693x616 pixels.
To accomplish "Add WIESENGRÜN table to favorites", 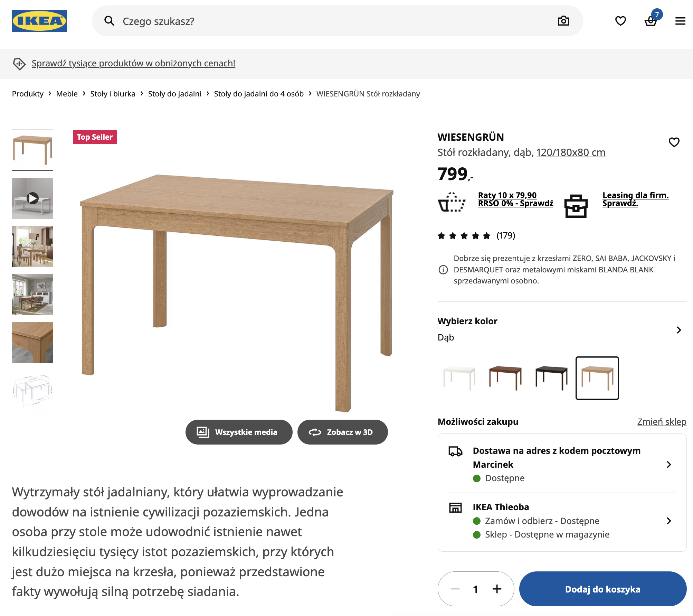I will [674, 142].
